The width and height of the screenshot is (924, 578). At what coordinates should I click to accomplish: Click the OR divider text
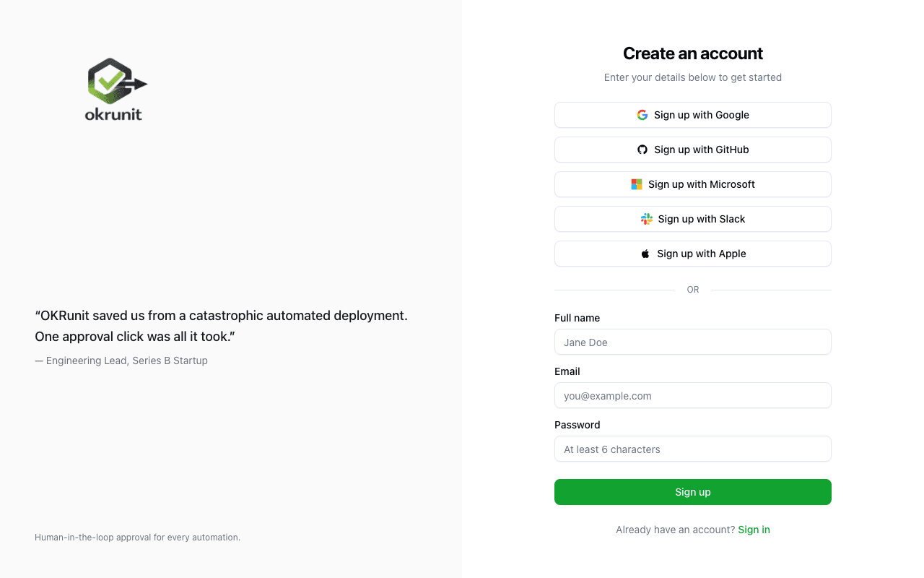(692, 289)
